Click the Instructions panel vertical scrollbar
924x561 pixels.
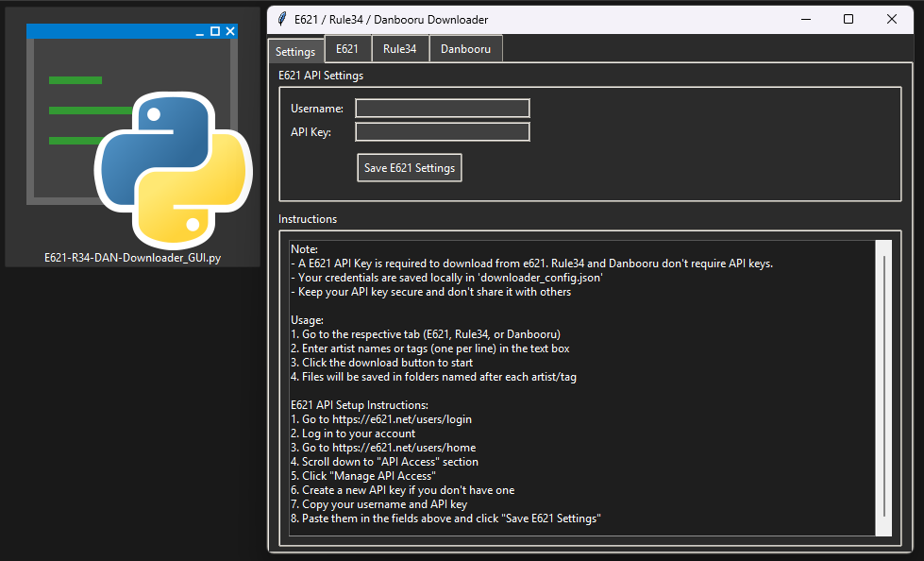pos(883,387)
